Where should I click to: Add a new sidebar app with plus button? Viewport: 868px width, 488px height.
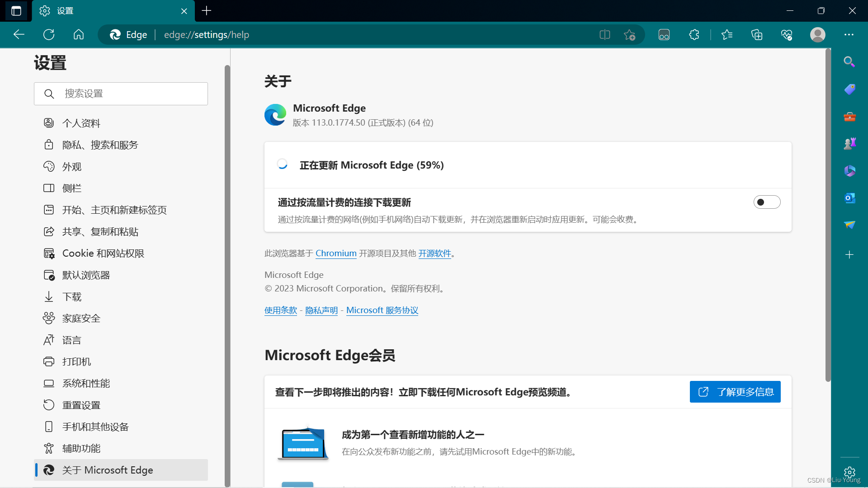850,254
